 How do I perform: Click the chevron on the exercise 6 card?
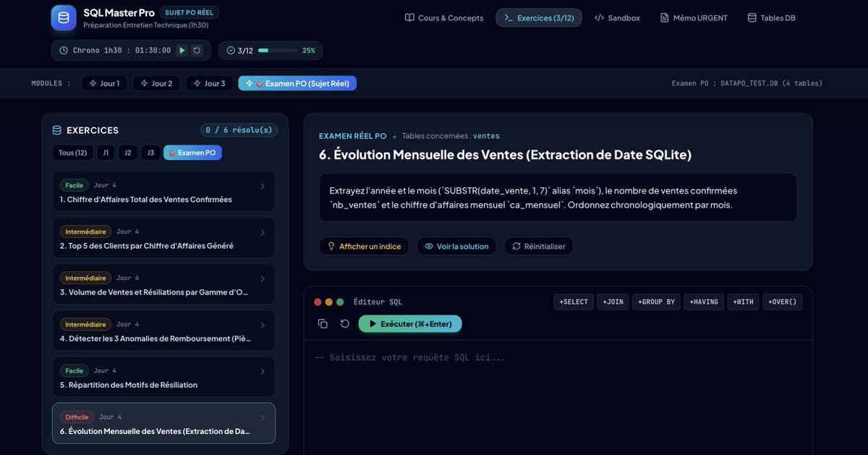[x=262, y=417]
